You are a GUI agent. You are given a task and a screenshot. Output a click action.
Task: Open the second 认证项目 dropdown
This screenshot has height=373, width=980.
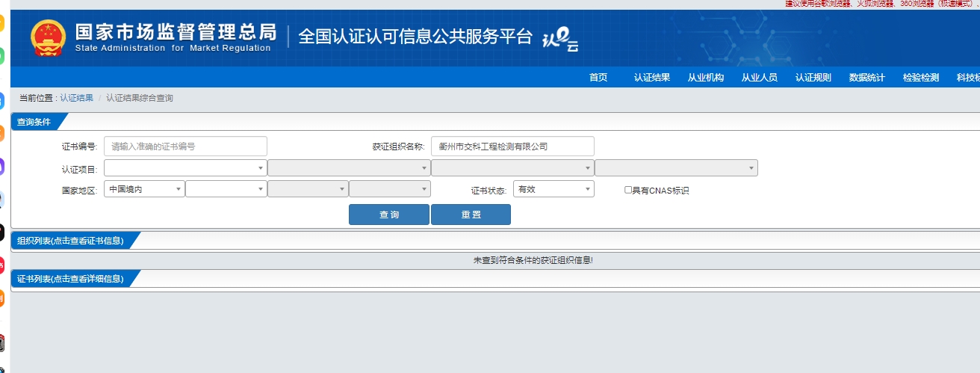349,168
